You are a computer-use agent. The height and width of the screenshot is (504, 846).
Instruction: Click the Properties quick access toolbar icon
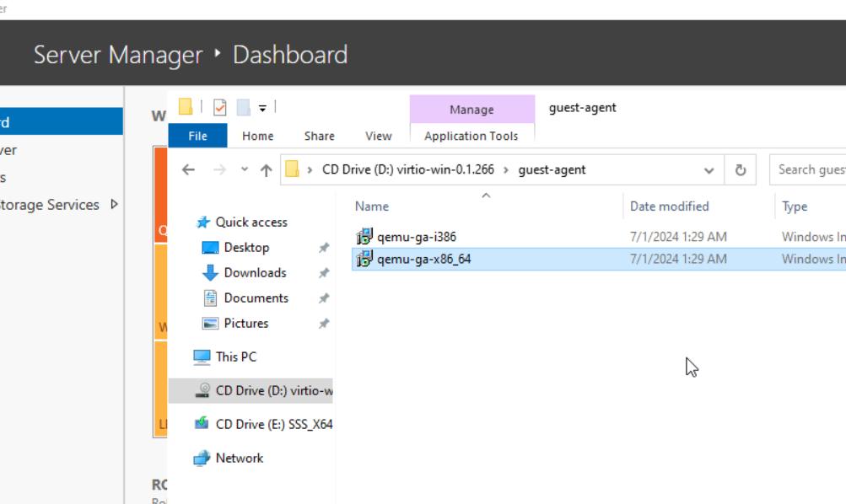[x=220, y=107]
